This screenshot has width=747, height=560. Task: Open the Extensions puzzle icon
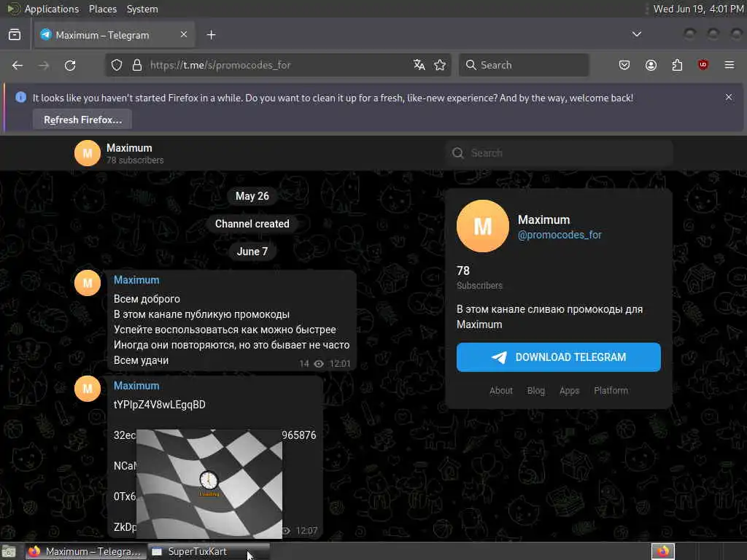point(677,65)
